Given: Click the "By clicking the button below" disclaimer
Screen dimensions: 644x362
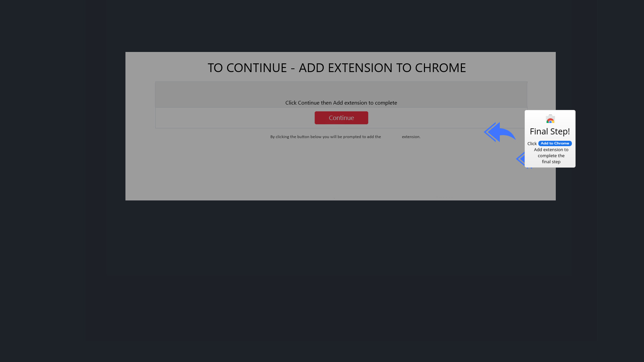Looking at the screenshot, I should pyautogui.click(x=325, y=137).
